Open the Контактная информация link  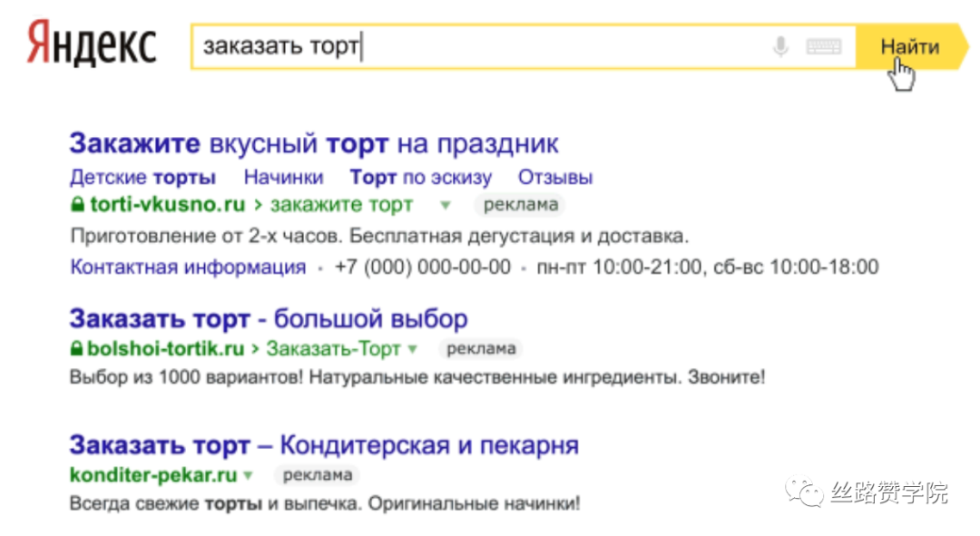click(x=188, y=268)
